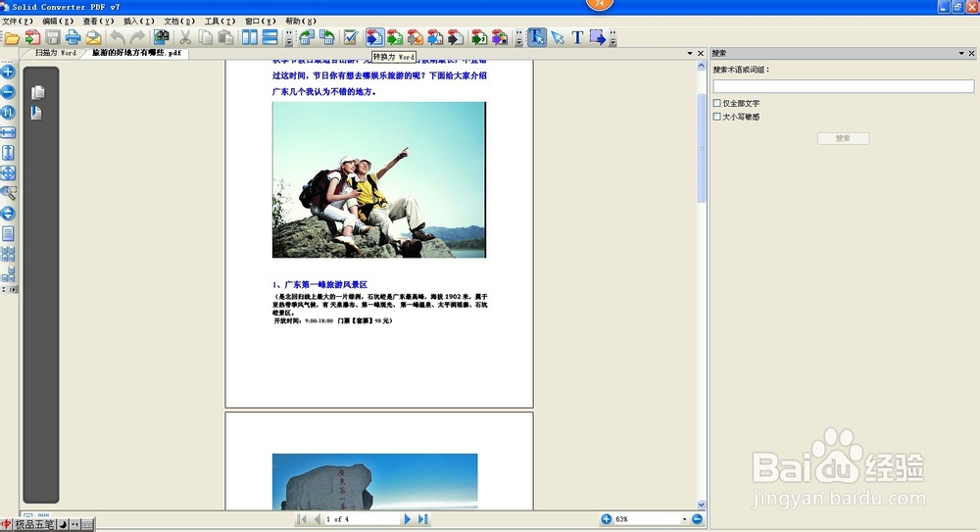Expand the overflow chevron after the convert icons
Screen dimensions: 980x532
tap(518, 39)
